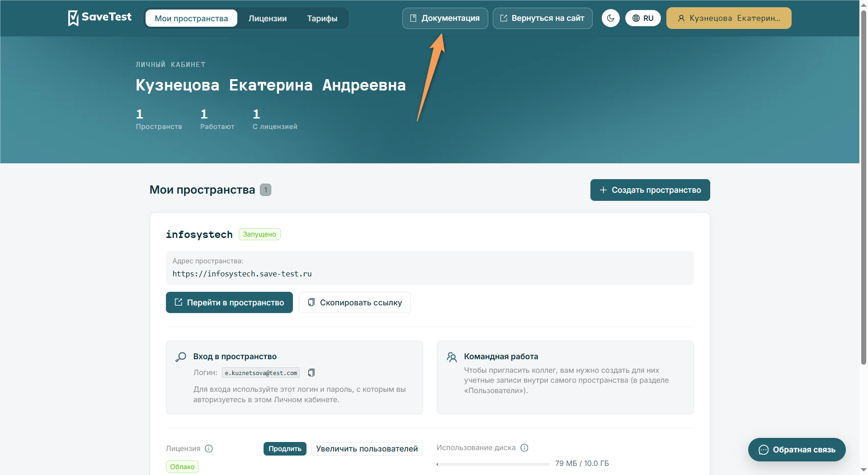Click the С лицензией counter
The image size is (868, 475).
tap(275, 119)
